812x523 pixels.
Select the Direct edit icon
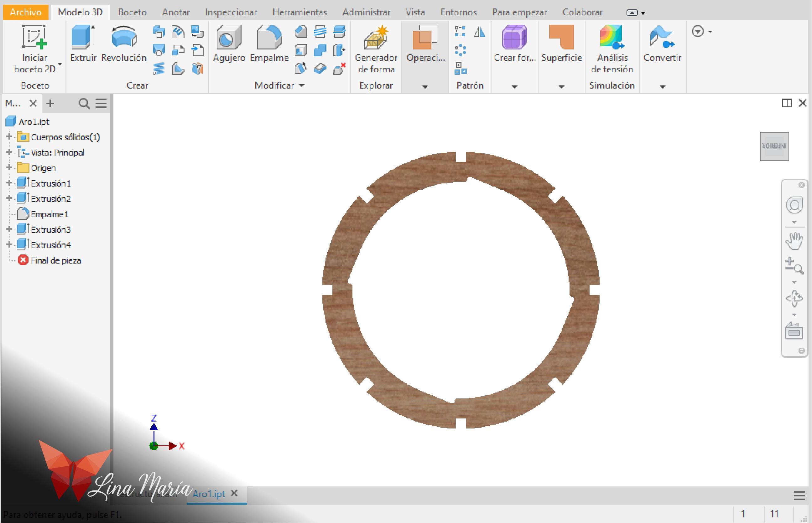point(340,50)
